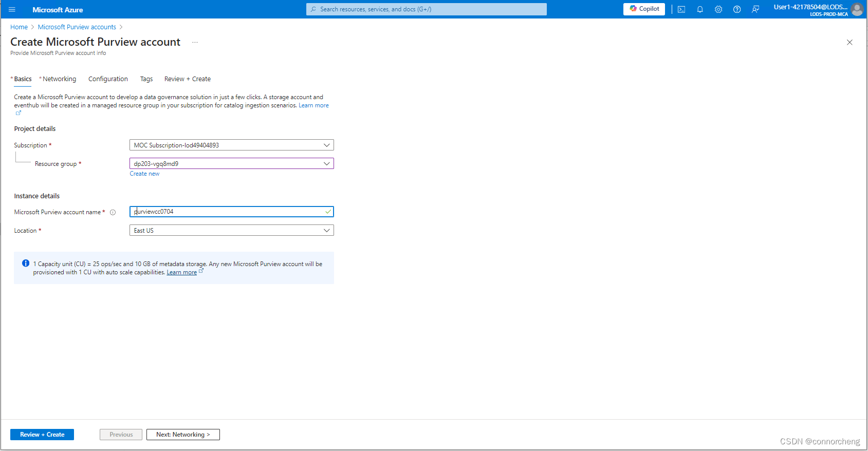Expand the Subscription dropdown

(232, 145)
